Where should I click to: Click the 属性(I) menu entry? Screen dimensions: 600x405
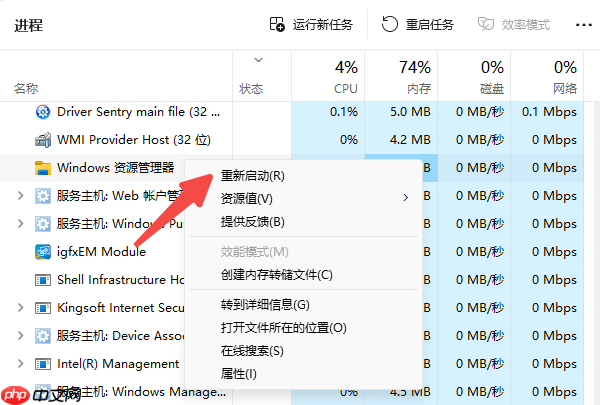(x=239, y=374)
